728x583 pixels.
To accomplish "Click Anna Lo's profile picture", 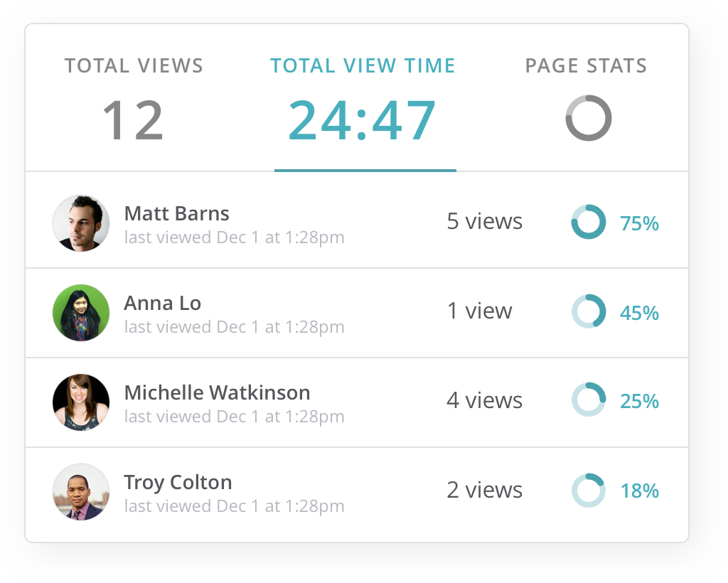I will (x=81, y=312).
